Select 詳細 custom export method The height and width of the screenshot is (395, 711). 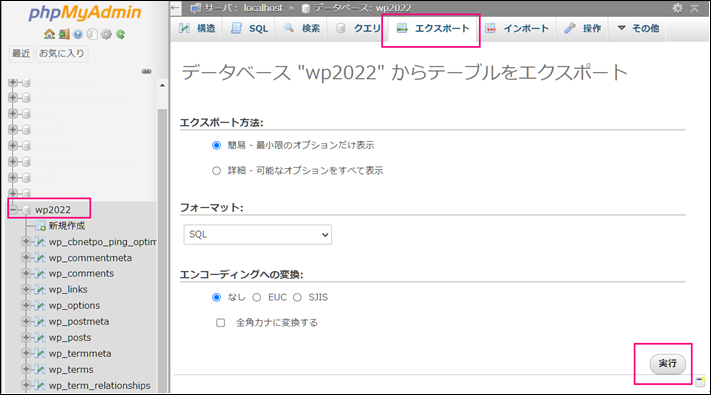216,171
